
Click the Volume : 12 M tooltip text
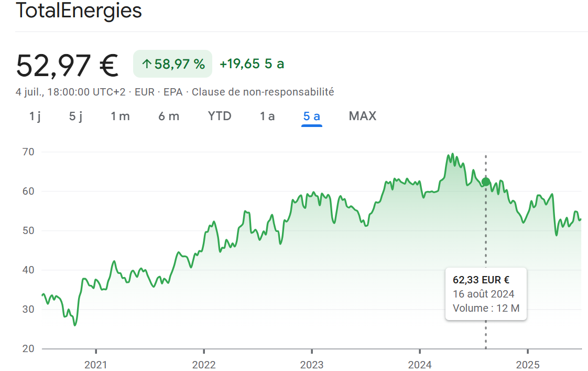(486, 308)
